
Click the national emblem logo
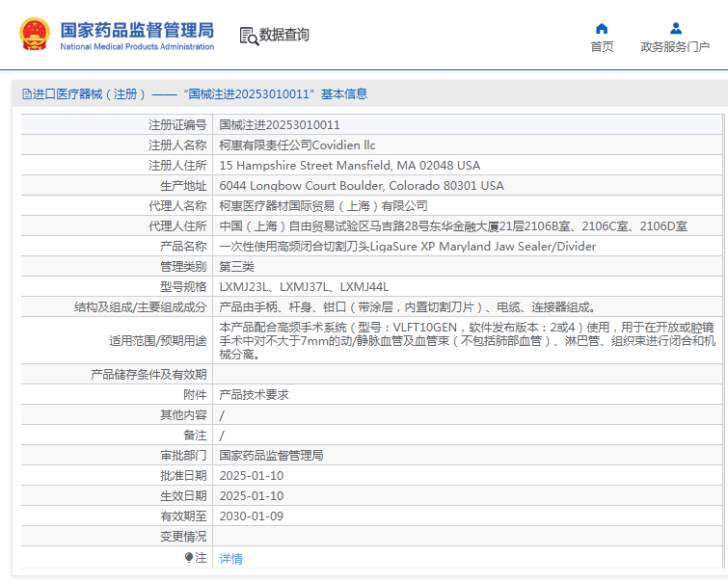36,34
